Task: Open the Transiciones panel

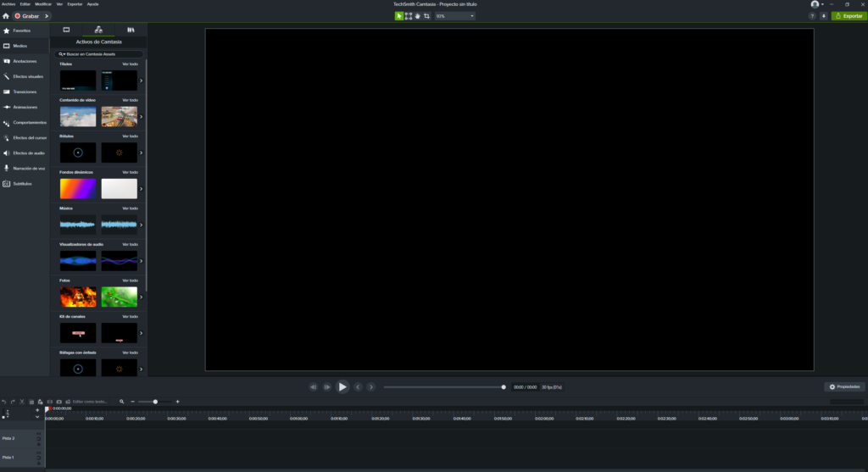Action: tap(25, 92)
